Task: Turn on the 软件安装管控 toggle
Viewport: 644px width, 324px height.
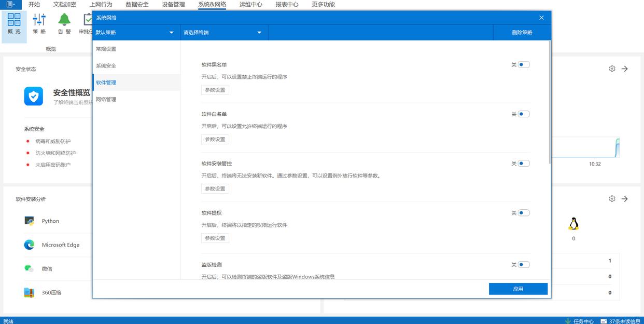Action: pyautogui.click(x=523, y=164)
